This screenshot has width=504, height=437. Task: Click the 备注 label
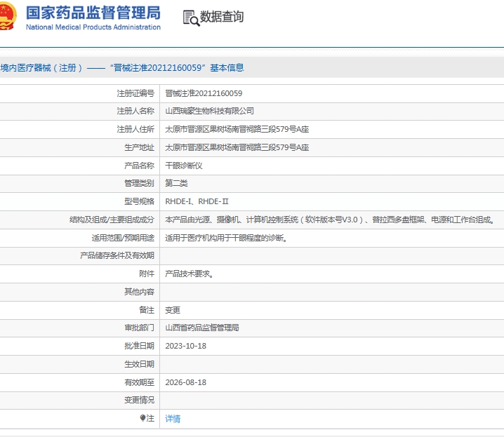pos(147,310)
